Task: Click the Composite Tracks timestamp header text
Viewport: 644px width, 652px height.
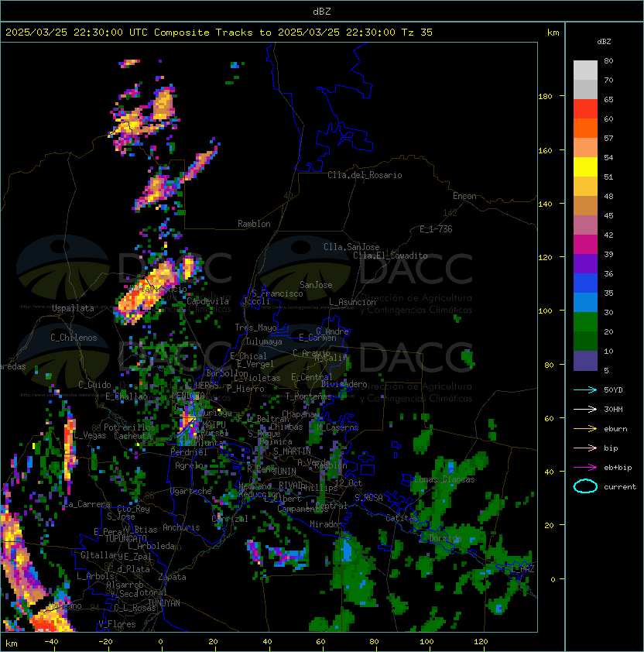Action: tap(219, 32)
